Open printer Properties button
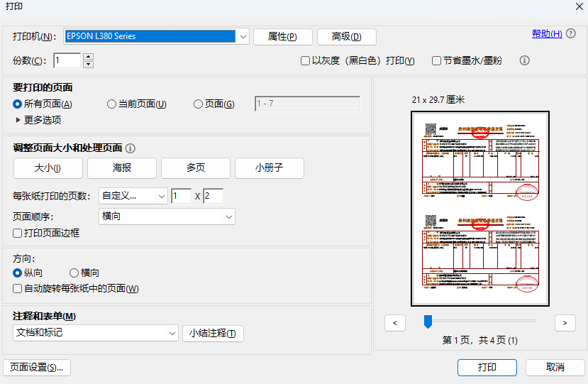The image size is (588, 384). (x=282, y=37)
